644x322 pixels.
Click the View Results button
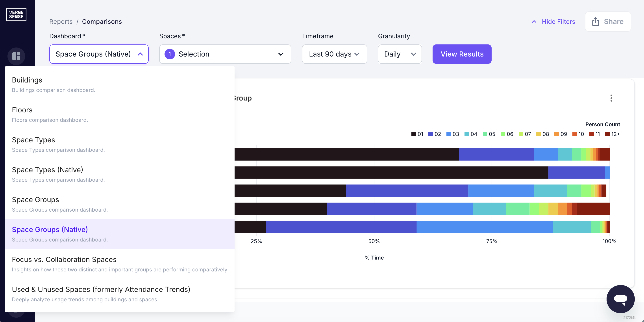click(462, 54)
